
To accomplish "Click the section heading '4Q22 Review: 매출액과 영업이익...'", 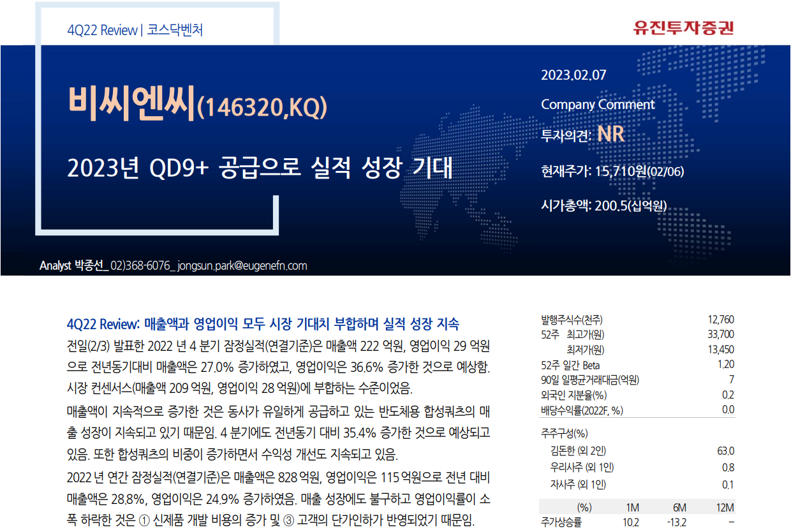I will pyautogui.click(x=263, y=323).
